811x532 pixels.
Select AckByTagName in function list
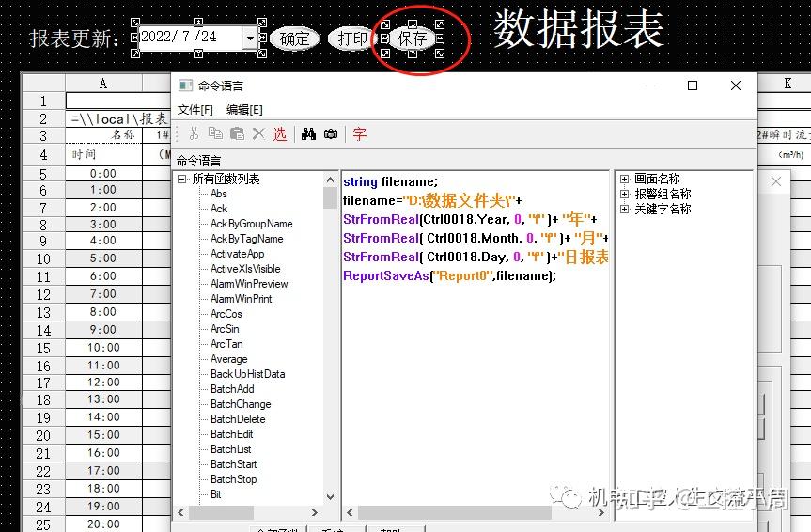click(x=247, y=239)
